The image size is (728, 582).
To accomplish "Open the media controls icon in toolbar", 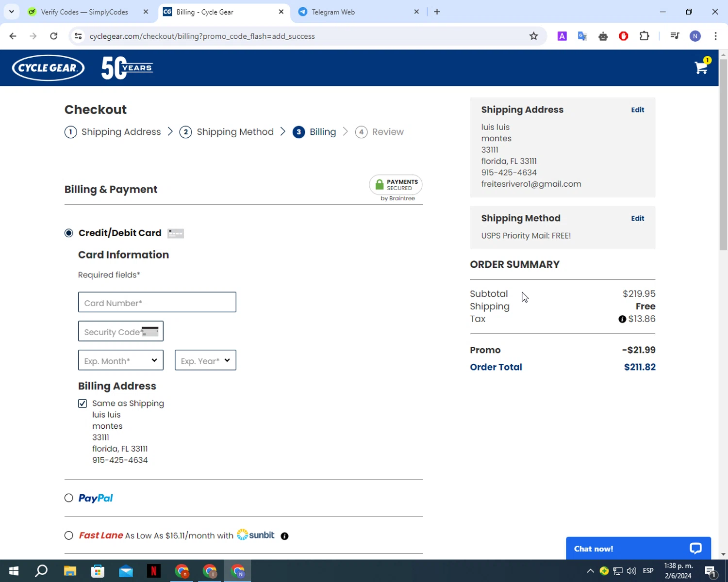I will click(x=675, y=36).
